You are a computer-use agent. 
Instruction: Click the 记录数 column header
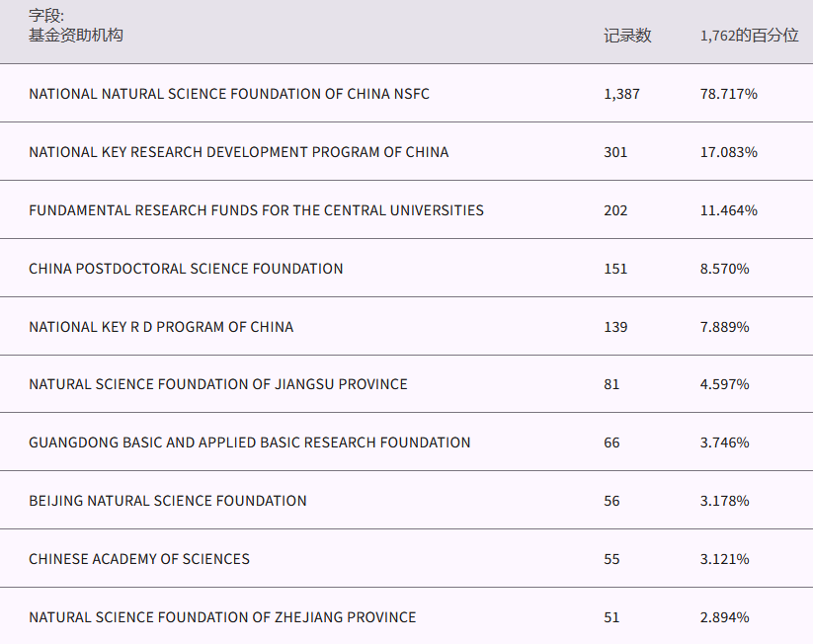(x=627, y=36)
